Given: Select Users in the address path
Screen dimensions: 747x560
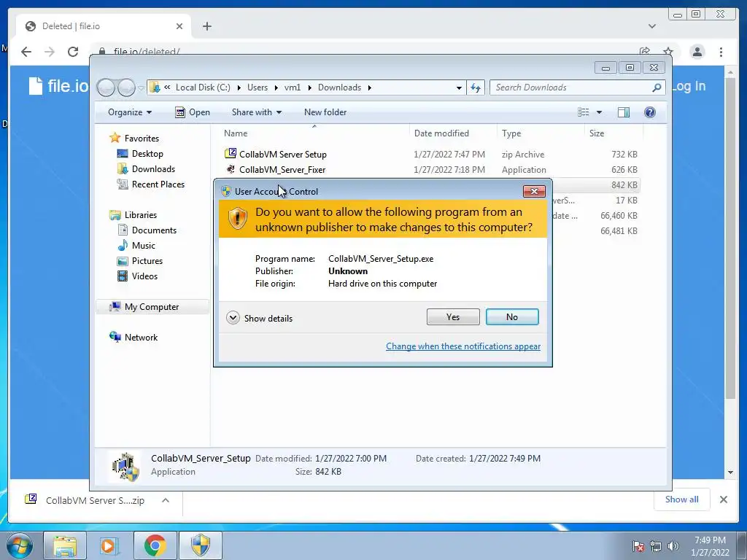Looking at the screenshot, I should click(x=258, y=87).
